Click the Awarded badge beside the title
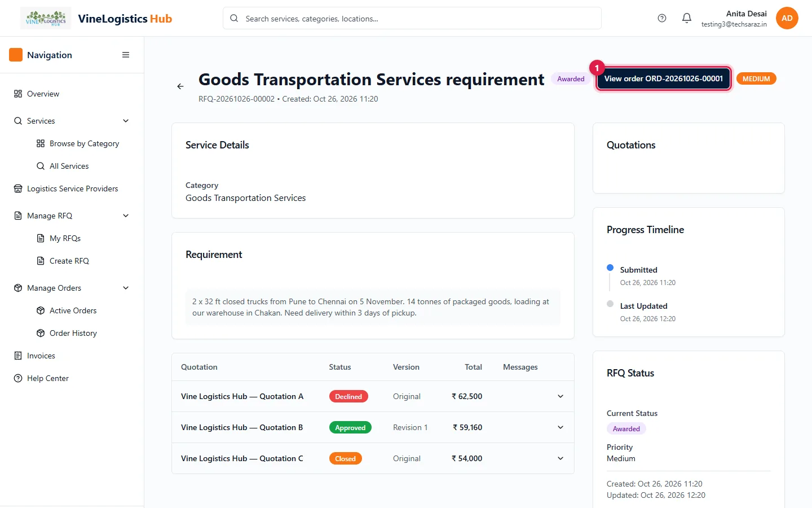Screen dimensions: 812x508 point(571,79)
